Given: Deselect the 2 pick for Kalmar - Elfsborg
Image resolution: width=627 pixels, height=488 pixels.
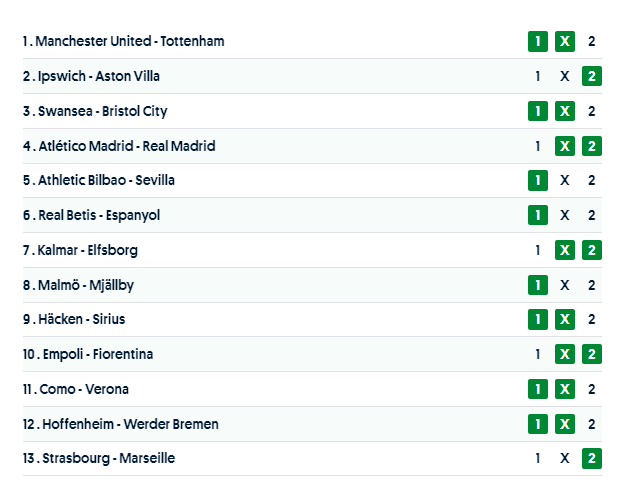Looking at the screenshot, I should click(x=592, y=250).
